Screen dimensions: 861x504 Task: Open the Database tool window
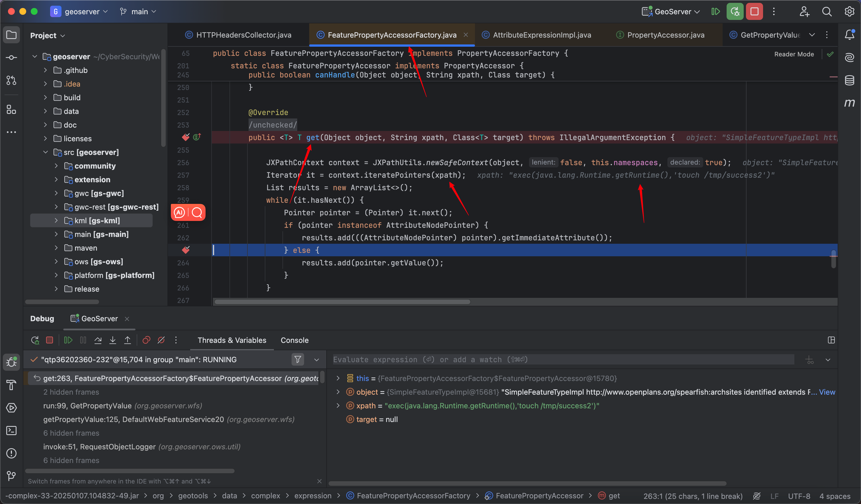849,80
